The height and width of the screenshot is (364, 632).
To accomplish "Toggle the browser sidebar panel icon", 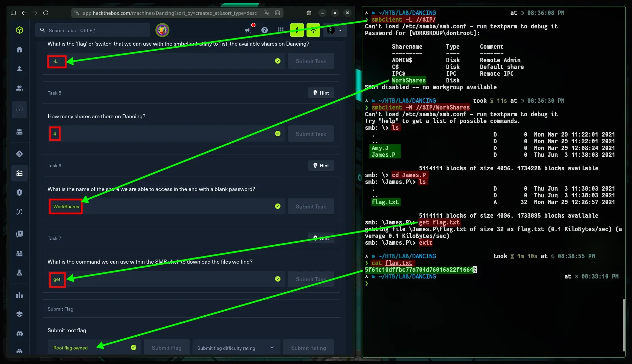I will pyautogui.click(x=13, y=13).
